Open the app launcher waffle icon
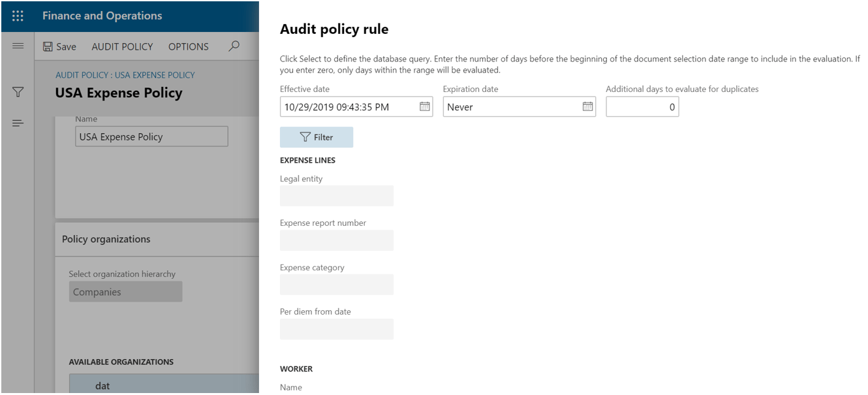The width and height of the screenshot is (868, 395). coord(18,16)
